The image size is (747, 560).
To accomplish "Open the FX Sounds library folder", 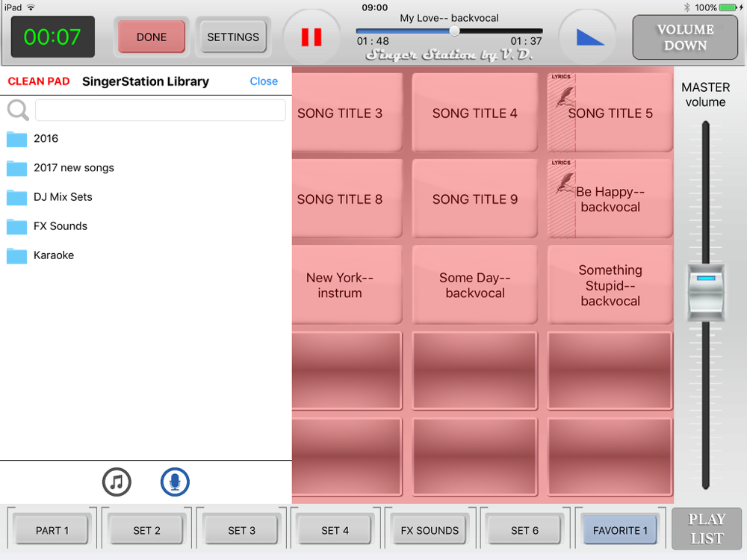I will click(60, 226).
